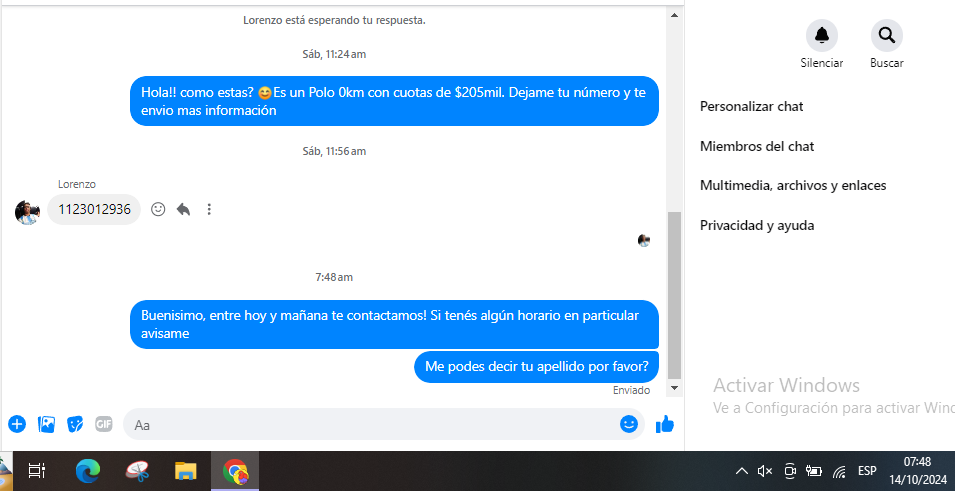Open the GIF picker icon
The image size is (955, 491).
(x=104, y=424)
